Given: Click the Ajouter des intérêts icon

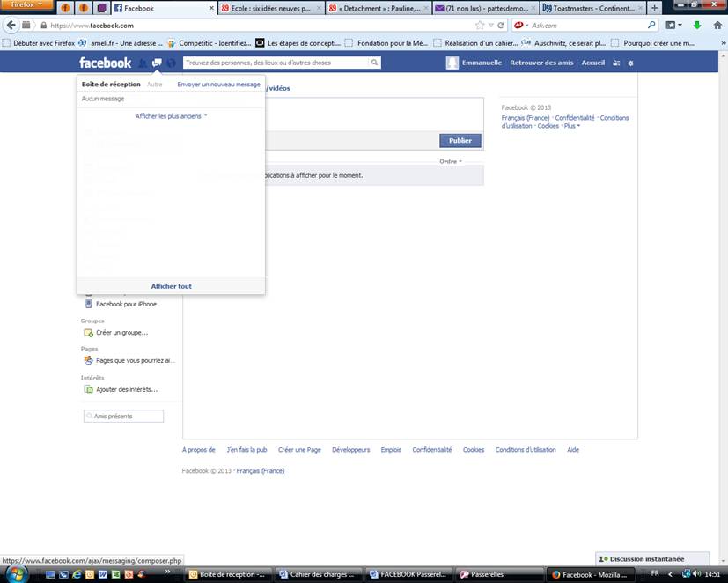Looking at the screenshot, I should coord(88,389).
